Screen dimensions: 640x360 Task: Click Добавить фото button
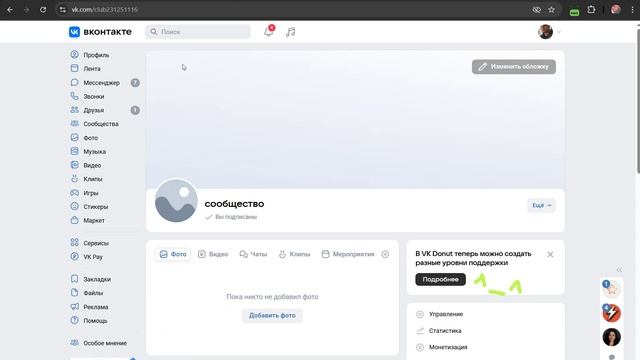[272, 316]
